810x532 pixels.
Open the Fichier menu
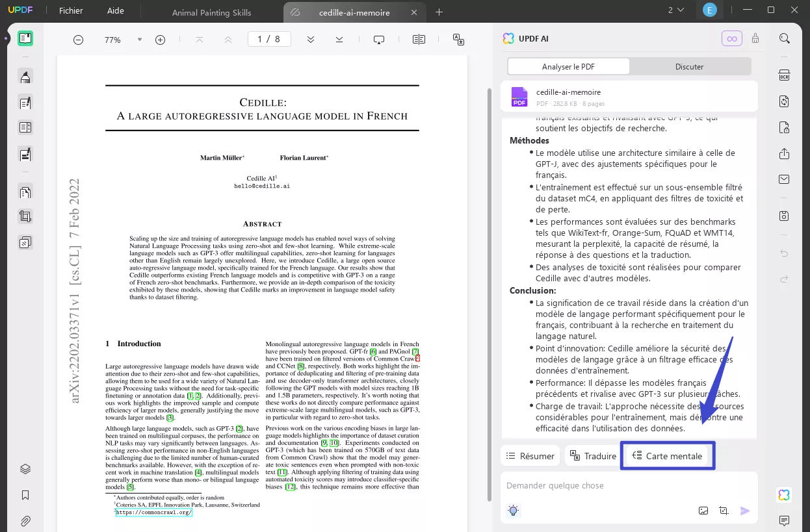click(x=71, y=11)
